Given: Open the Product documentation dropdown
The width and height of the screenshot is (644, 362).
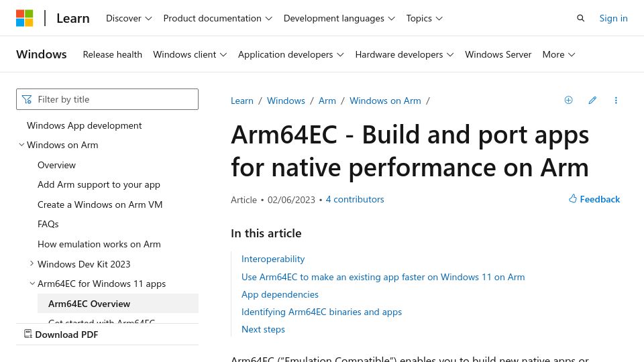Looking at the screenshot, I should 217,18.
